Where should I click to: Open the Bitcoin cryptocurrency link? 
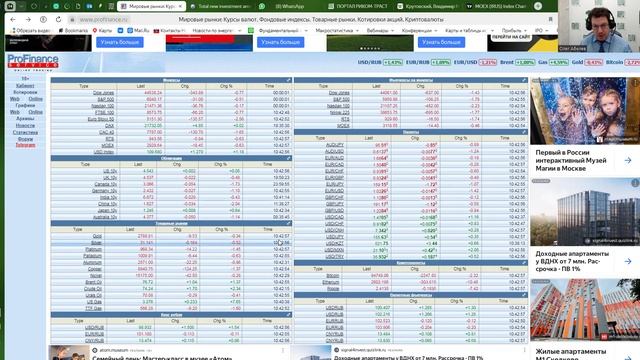[333, 276]
